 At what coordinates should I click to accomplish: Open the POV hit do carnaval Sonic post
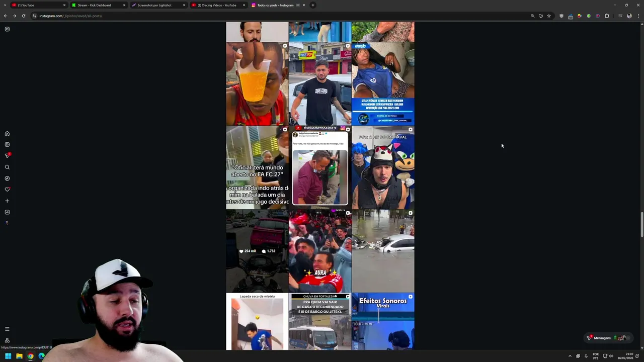pos(383,167)
